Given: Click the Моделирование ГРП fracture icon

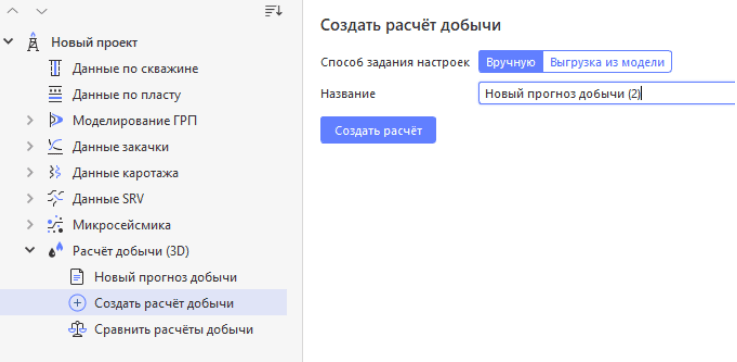Looking at the screenshot, I should coord(55,121).
